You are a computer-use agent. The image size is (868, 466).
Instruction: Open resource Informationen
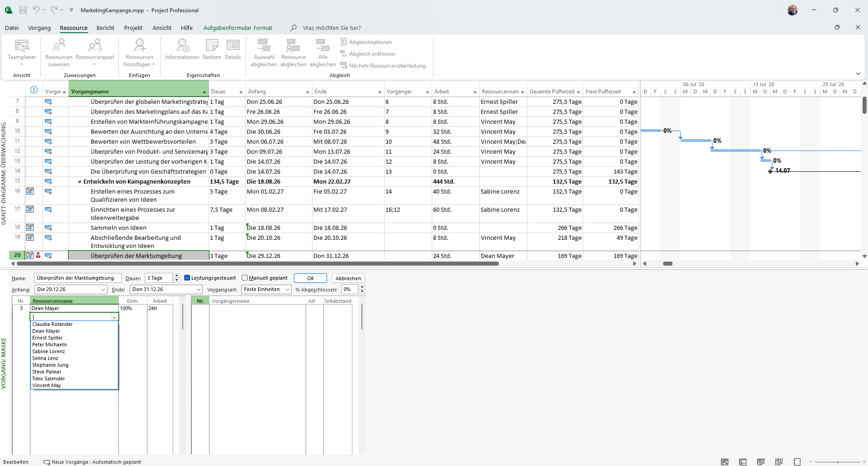[182, 49]
